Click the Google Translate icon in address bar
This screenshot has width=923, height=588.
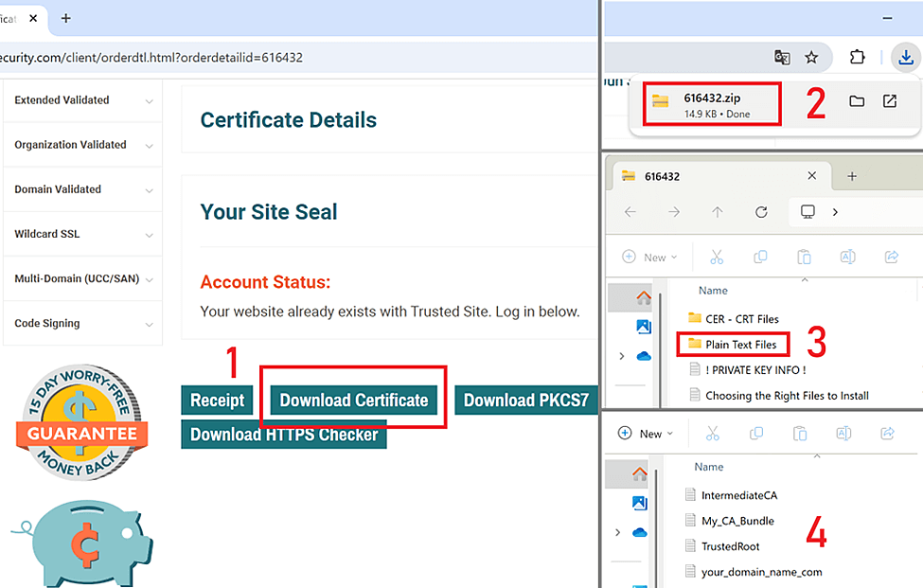pos(782,57)
